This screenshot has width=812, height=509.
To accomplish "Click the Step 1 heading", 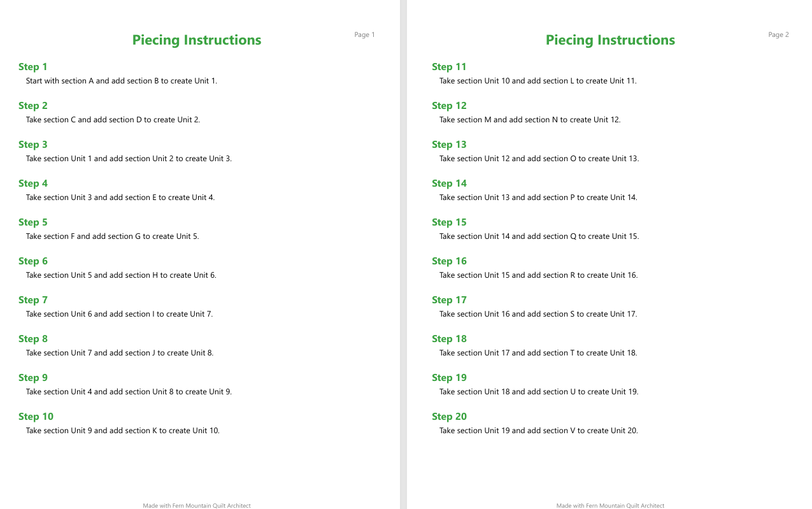I will [33, 67].
